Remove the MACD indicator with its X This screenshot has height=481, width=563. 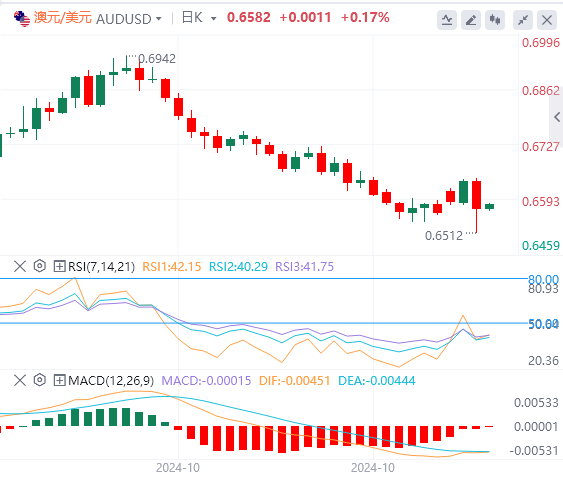pos(20,380)
